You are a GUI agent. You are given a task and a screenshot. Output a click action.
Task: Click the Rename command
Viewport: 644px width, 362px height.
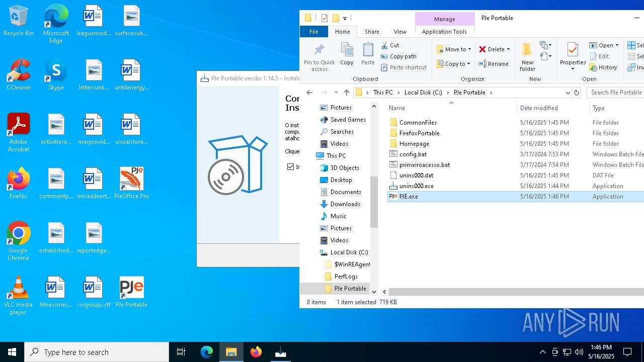pos(493,64)
